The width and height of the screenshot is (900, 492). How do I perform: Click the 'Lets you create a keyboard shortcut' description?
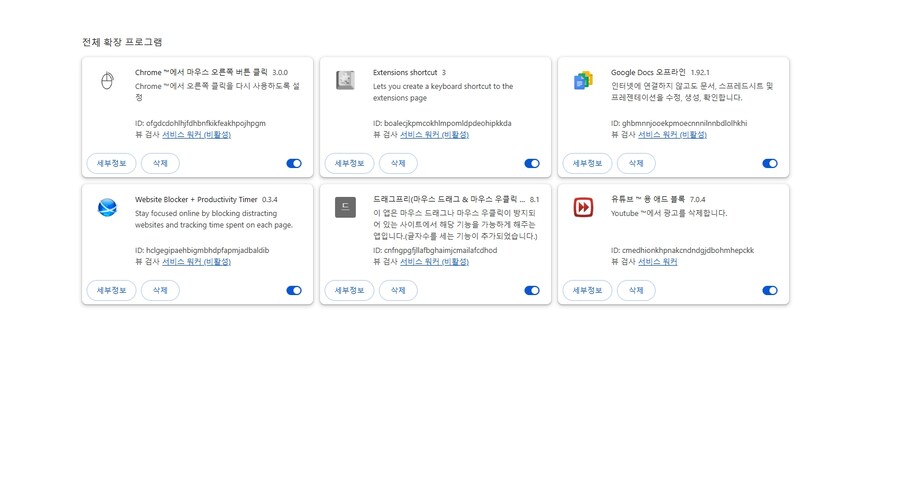point(443,92)
